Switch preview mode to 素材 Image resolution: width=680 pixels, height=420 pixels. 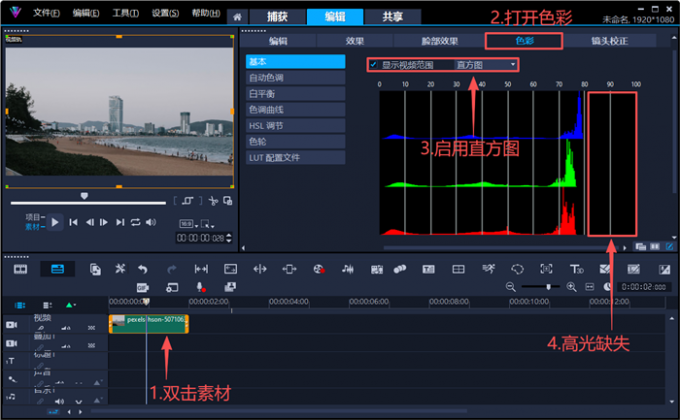click(33, 227)
